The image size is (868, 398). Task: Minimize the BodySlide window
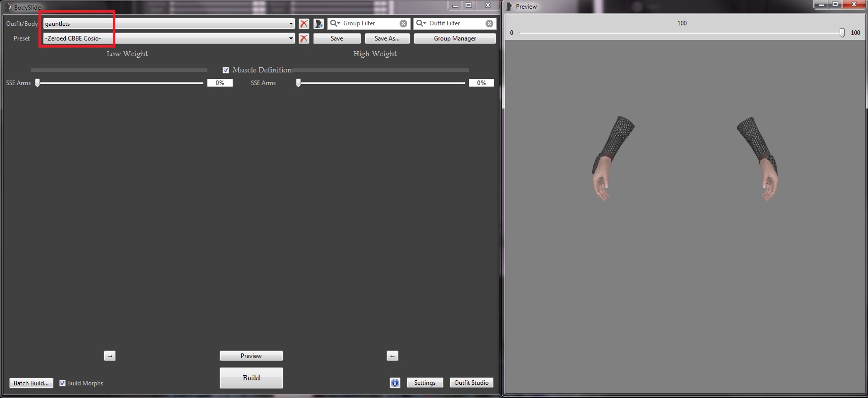[x=455, y=5]
